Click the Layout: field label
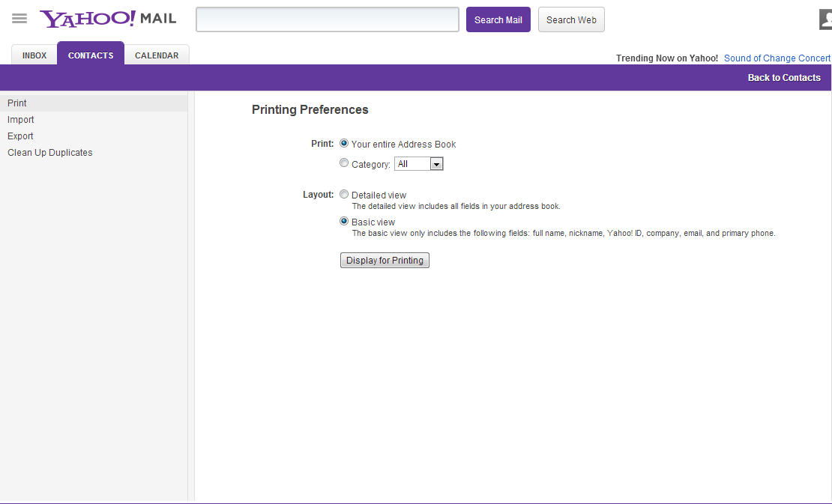This screenshot has width=832, height=504. coord(319,195)
